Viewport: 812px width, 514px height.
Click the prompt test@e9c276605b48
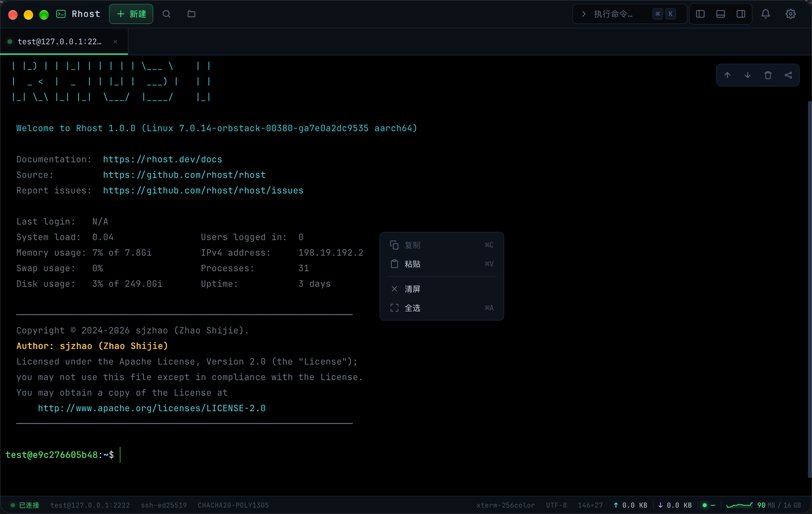tap(52, 455)
